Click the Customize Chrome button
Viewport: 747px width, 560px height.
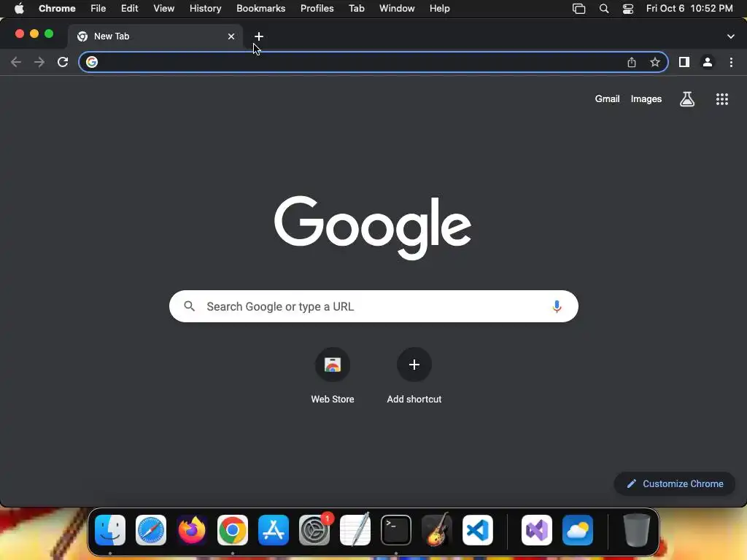click(x=675, y=484)
